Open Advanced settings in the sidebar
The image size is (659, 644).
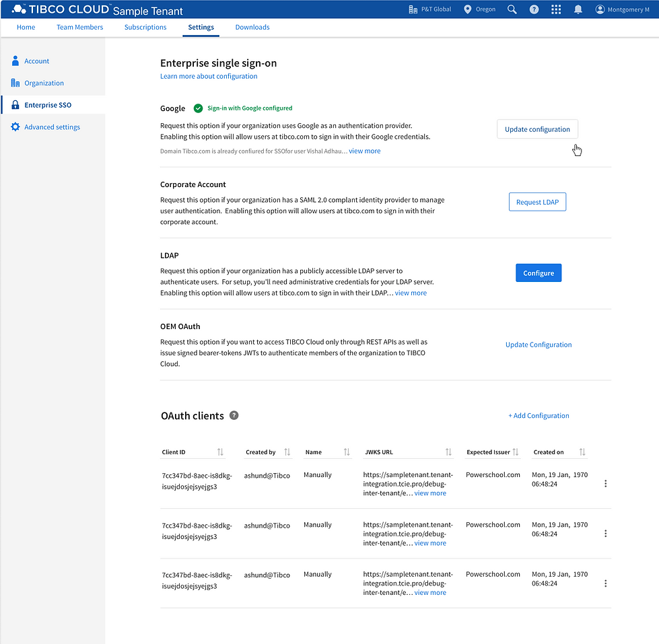tap(52, 127)
